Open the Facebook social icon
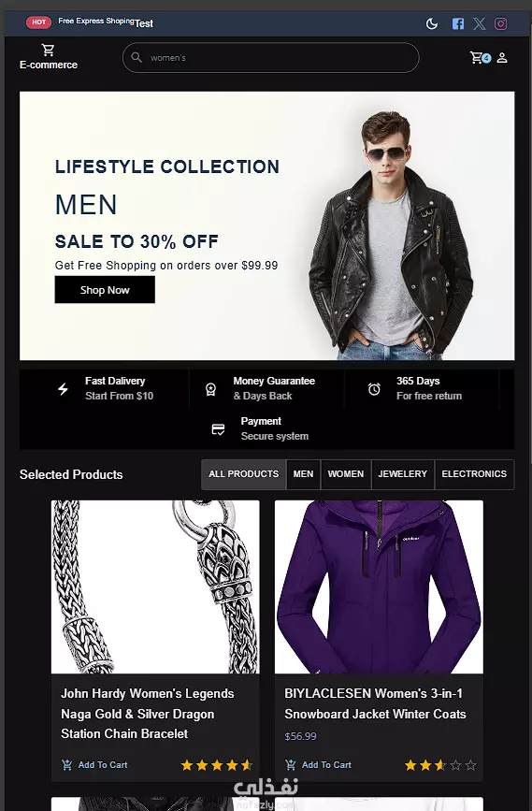 coord(457,23)
